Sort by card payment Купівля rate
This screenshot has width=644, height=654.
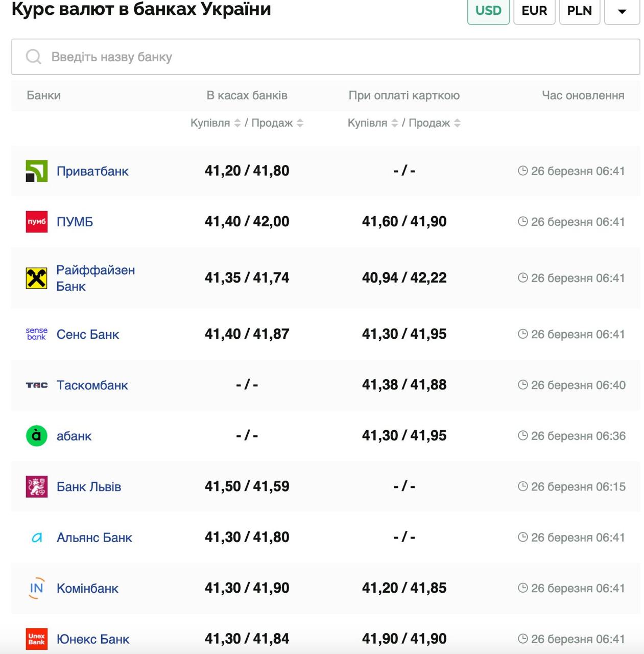point(394,123)
